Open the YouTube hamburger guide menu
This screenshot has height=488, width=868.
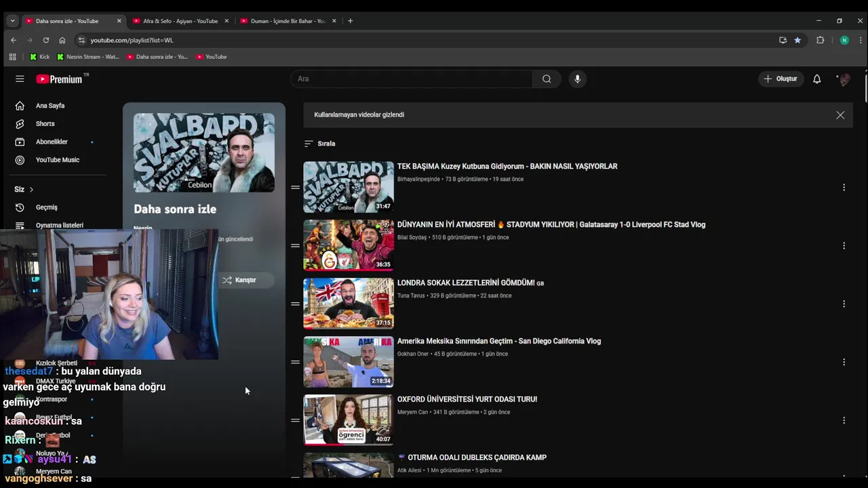pyautogui.click(x=20, y=79)
